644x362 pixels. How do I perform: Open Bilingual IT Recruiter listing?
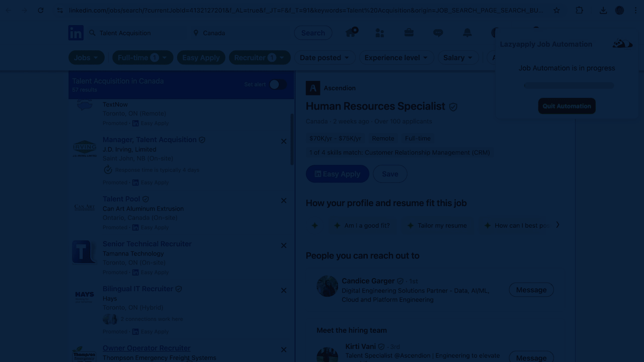click(x=138, y=289)
